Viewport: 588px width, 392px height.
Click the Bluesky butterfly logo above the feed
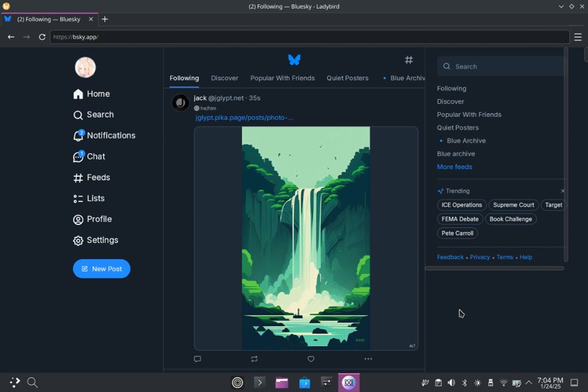click(295, 59)
